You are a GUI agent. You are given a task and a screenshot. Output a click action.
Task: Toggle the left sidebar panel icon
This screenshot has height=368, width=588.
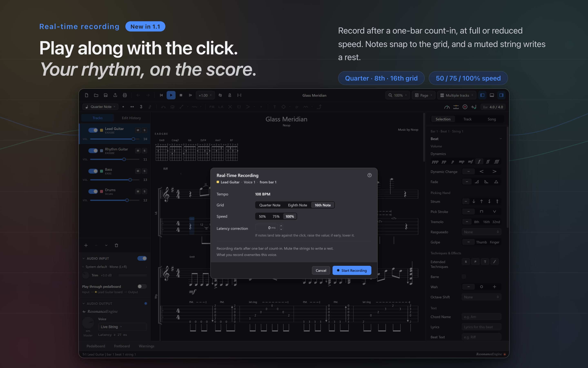tap(482, 95)
